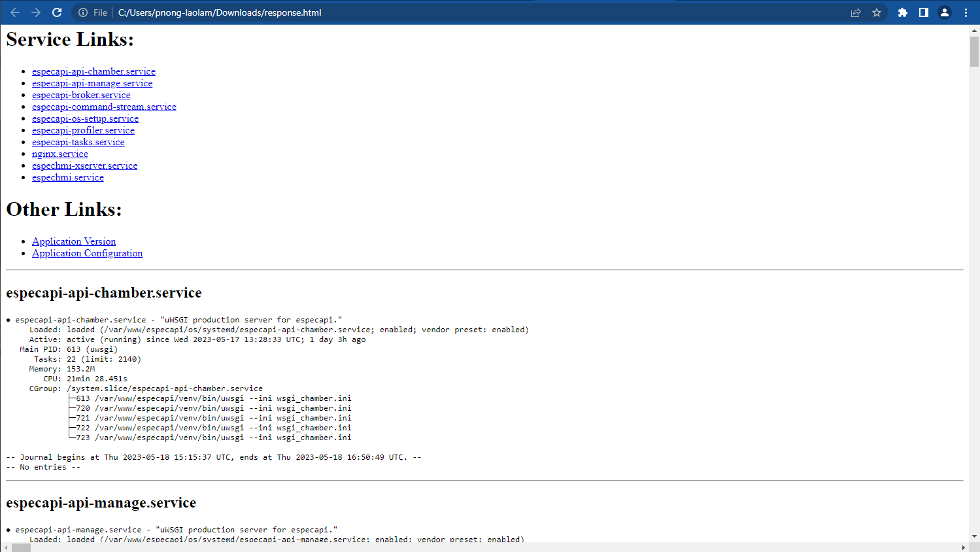The width and height of the screenshot is (980, 552).
Task: Open the Extensions puzzle icon
Action: [x=903, y=12]
